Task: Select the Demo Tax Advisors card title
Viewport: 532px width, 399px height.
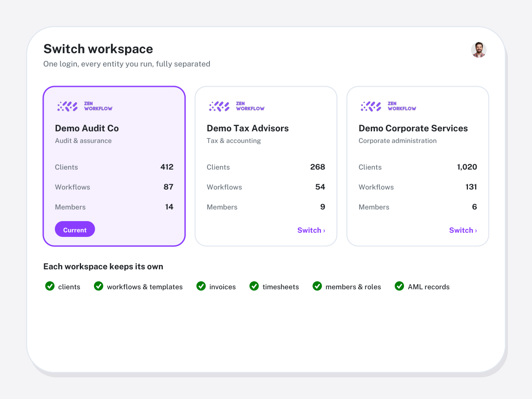Action: 248,128
